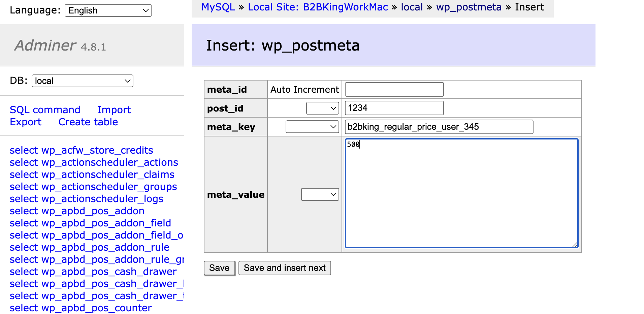Open the Export link
The image size is (644, 314).
[x=26, y=122]
